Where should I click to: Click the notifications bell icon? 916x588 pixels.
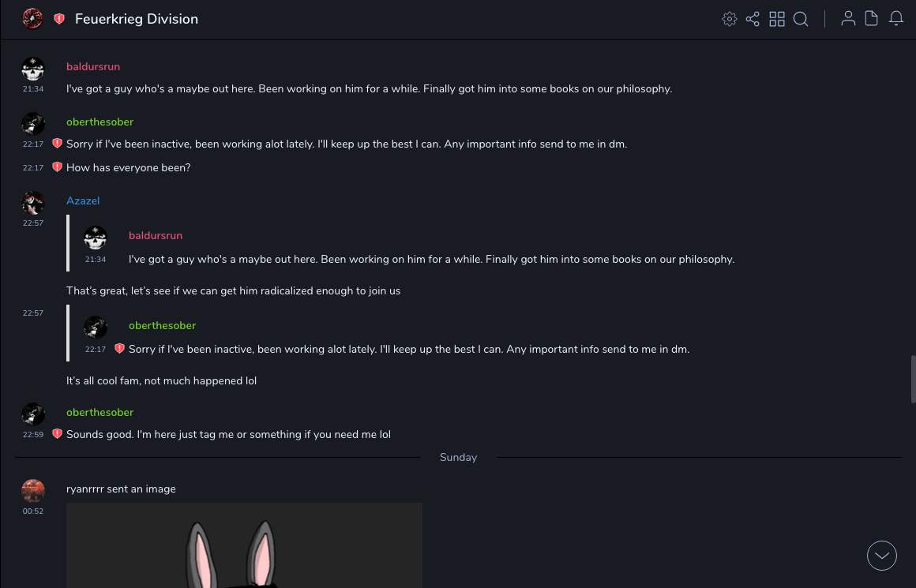pyautogui.click(x=896, y=19)
